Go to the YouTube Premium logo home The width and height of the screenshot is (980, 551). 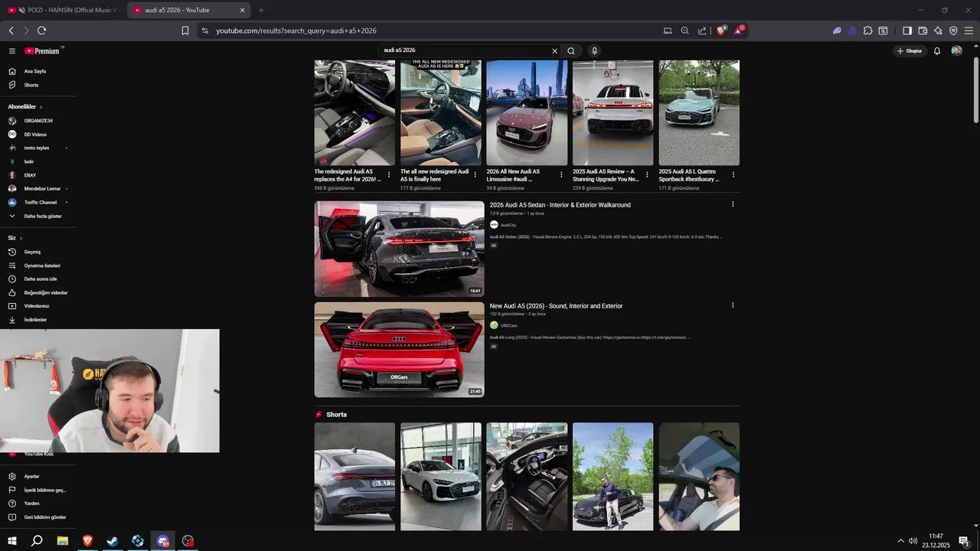coord(42,51)
